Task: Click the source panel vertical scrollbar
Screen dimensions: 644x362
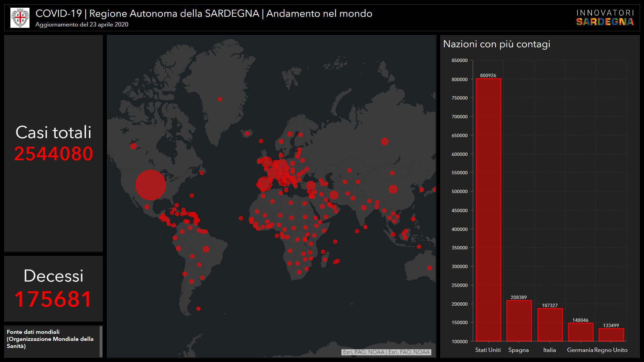Action: click(101, 341)
